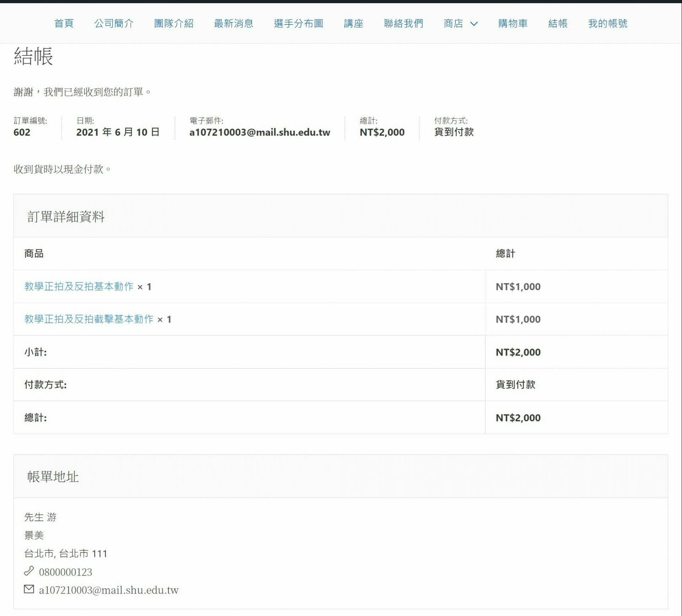Screen dimensions: 682x616
Task: Click 結帳 in the top menu
Action: pos(558,23)
